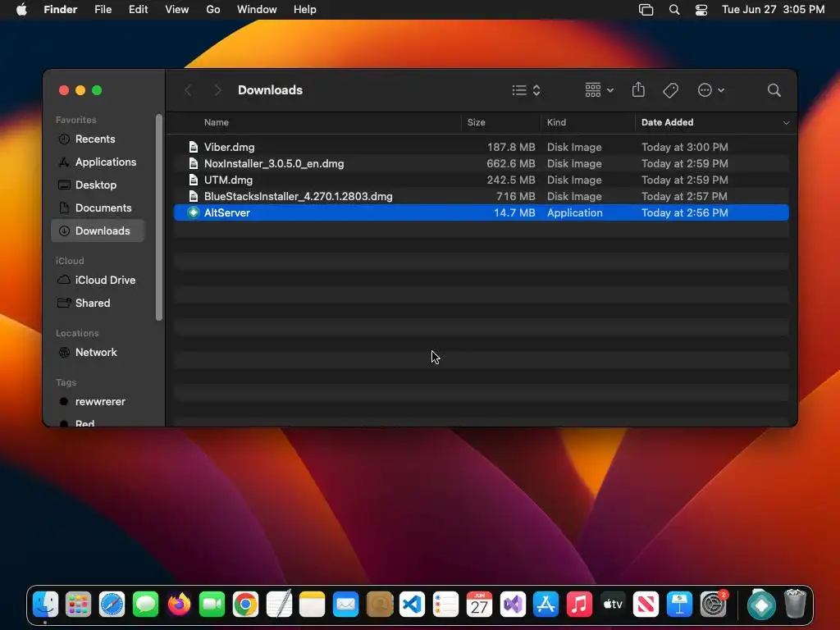Launch Google Chrome from the Dock

coord(246,605)
